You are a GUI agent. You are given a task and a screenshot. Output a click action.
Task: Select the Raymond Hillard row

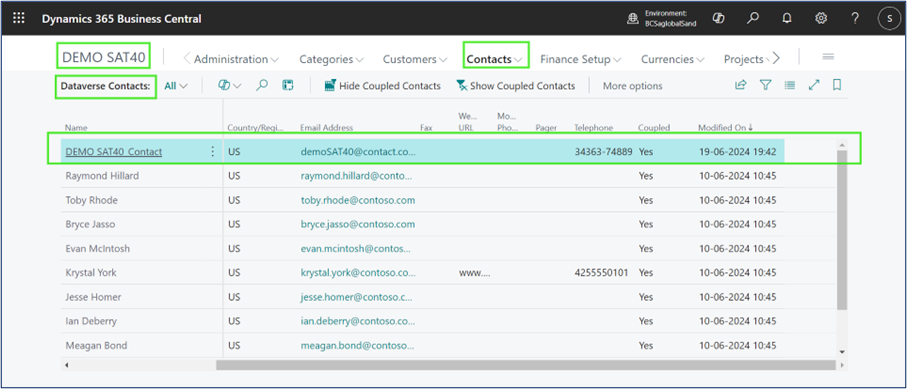[x=422, y=176]
